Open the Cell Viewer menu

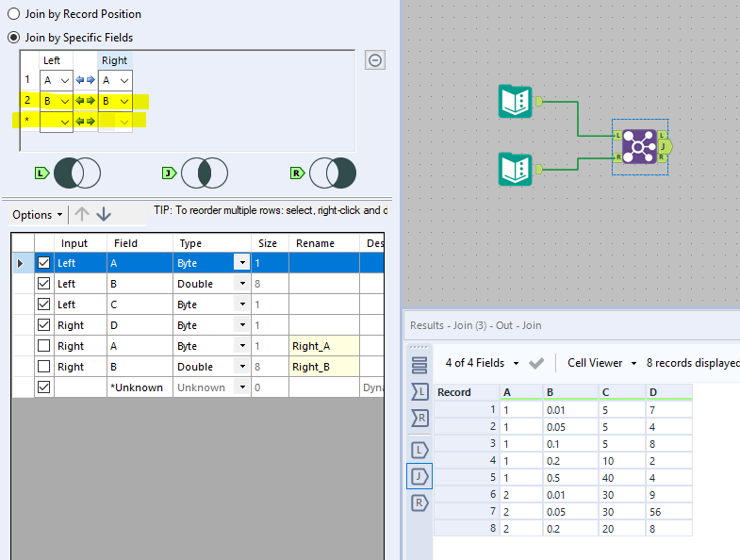[602, 363]
